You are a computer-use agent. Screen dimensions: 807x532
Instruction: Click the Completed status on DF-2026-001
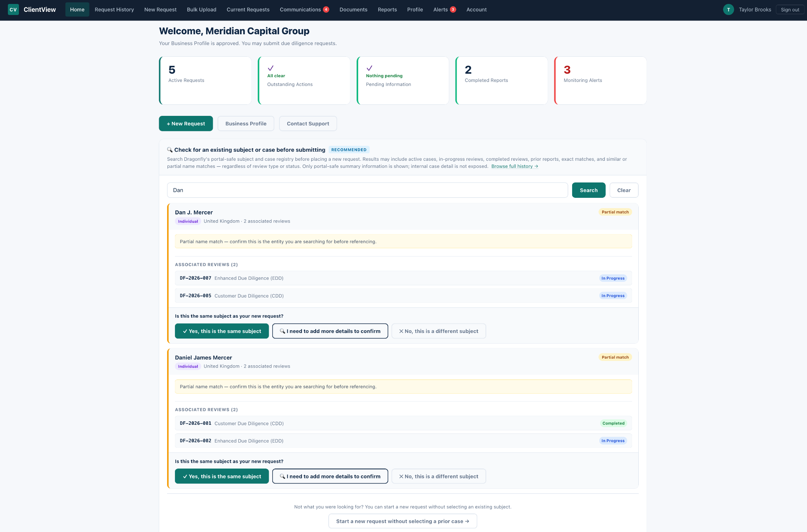pyautogui.click(x=613, y=423)
